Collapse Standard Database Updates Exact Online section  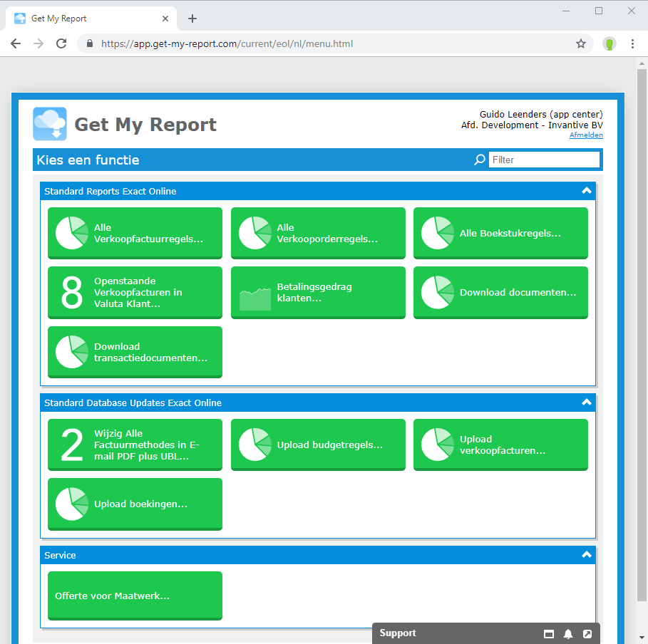coord(587,402)
